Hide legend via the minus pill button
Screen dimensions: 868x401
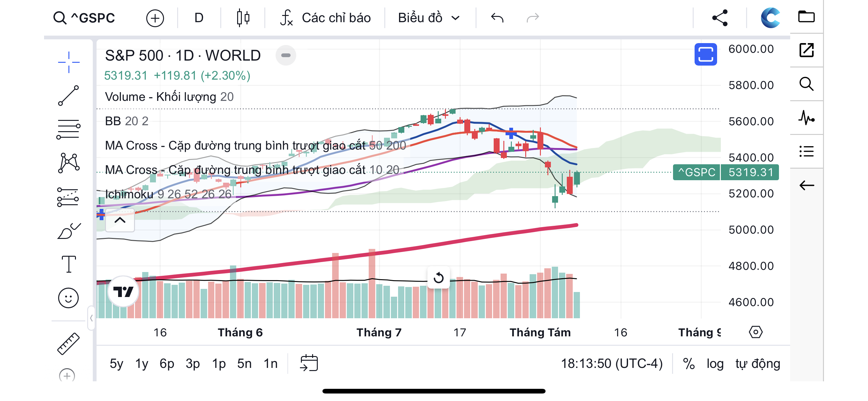tap(286, 55)
